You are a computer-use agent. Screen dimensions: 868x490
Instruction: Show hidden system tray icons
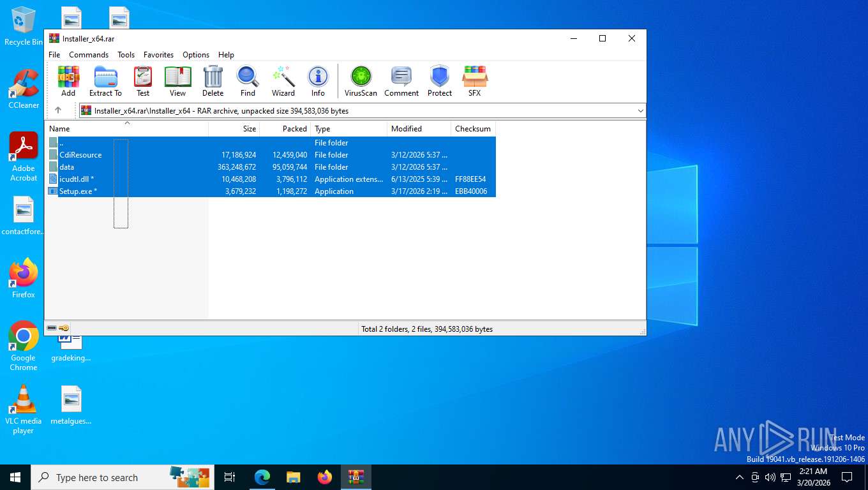[740, 477]
